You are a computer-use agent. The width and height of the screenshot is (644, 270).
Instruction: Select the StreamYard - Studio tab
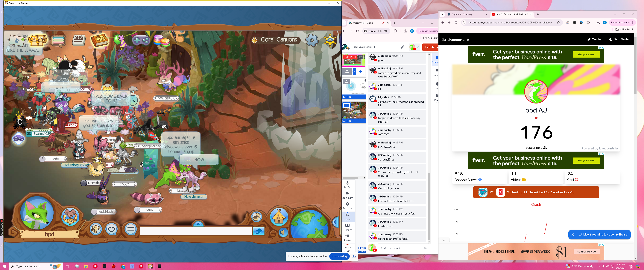click(x=369, y=23)
